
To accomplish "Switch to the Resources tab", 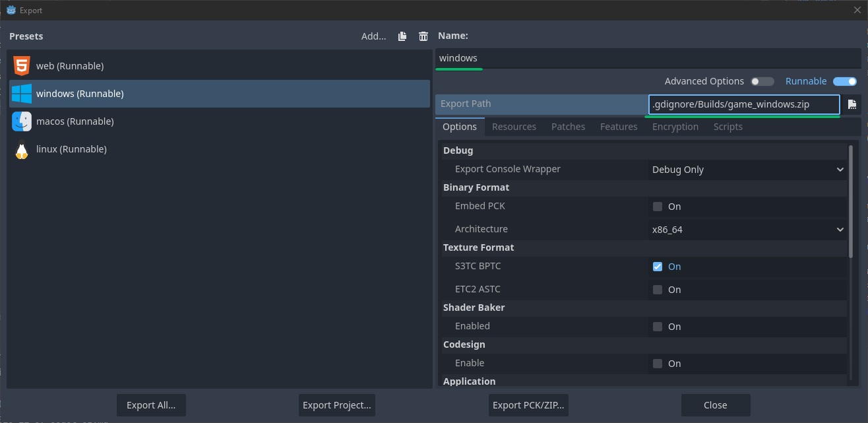I will point(514,127).
